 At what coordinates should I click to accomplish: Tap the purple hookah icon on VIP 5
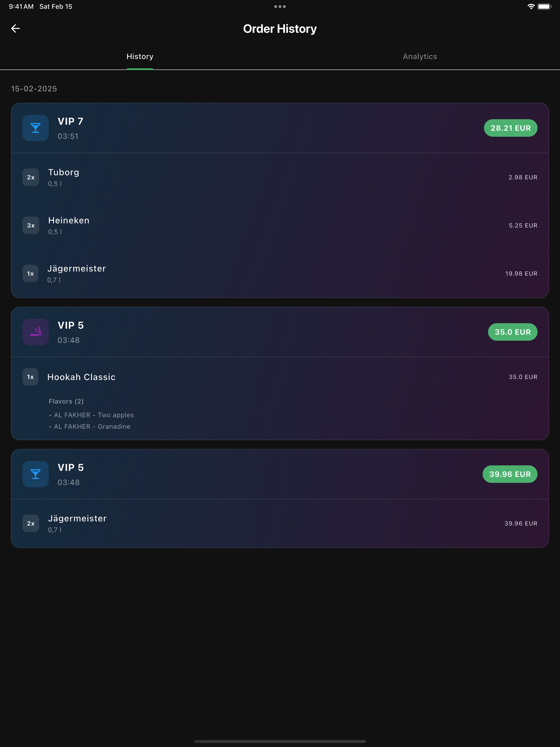[36, 332]
